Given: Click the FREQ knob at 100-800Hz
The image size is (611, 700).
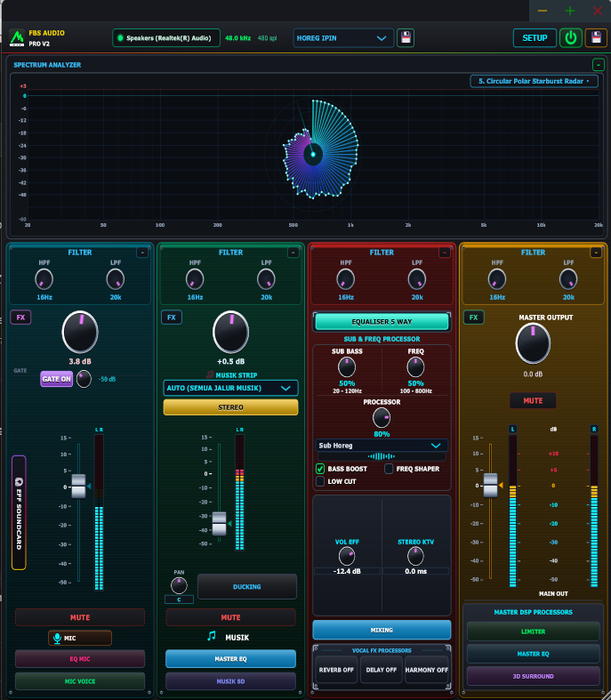Looking at the screenshot, I should point(415,367).
